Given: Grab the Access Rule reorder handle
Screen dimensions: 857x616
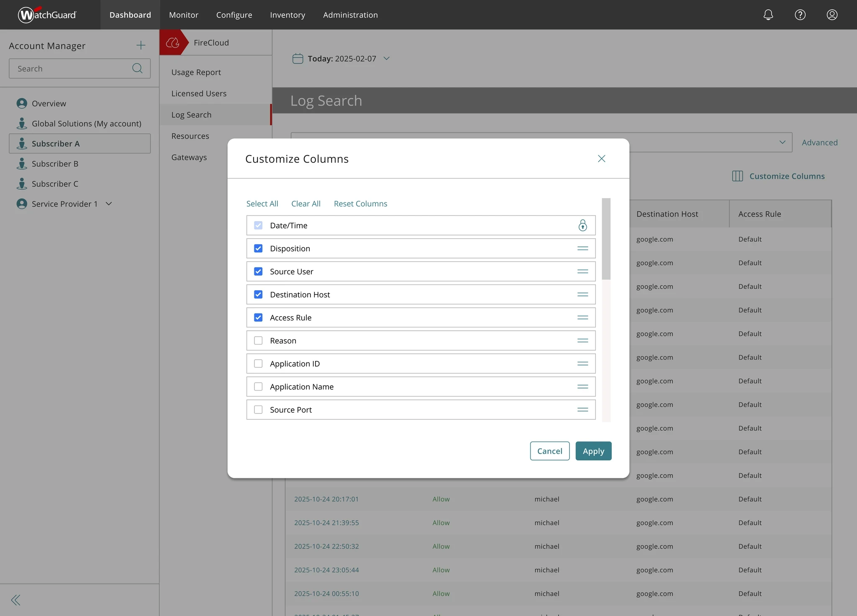Looking at the screenshot, I should (x=582, y=317).
